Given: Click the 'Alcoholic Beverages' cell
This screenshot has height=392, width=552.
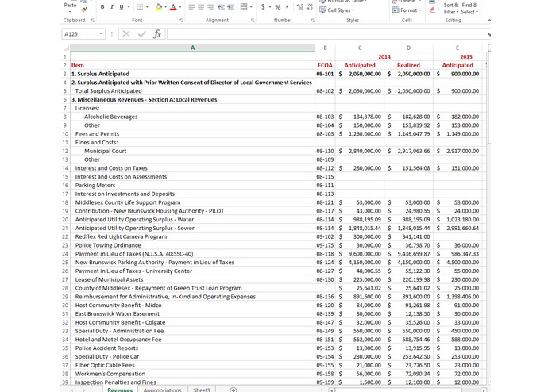Looking at the screenshot, I should tap(192, 117).
